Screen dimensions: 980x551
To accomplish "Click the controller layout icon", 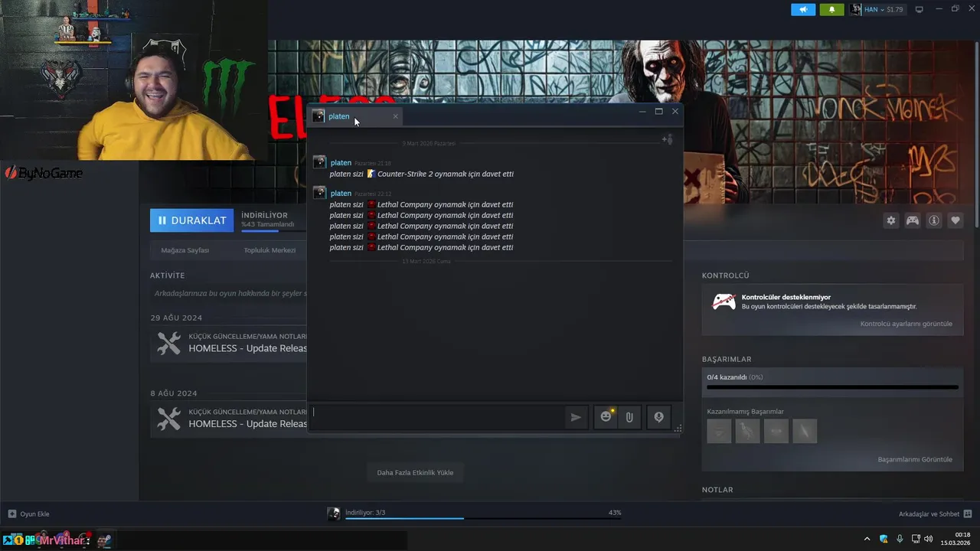I will tap(913, 220).
